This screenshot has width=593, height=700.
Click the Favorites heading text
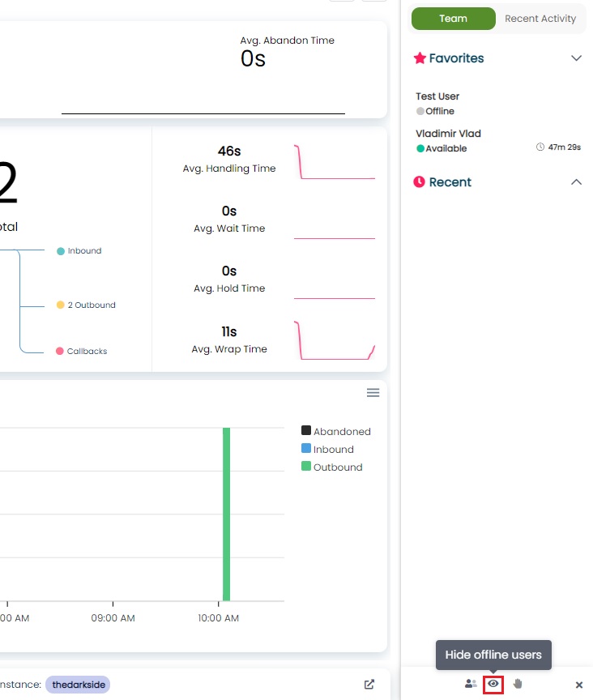coord(456,58)
